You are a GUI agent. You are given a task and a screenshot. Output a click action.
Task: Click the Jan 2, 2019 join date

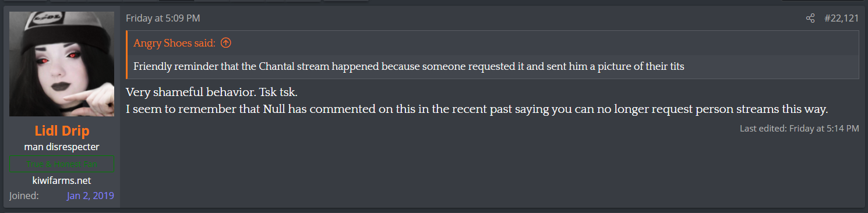[x=90, y=196]
